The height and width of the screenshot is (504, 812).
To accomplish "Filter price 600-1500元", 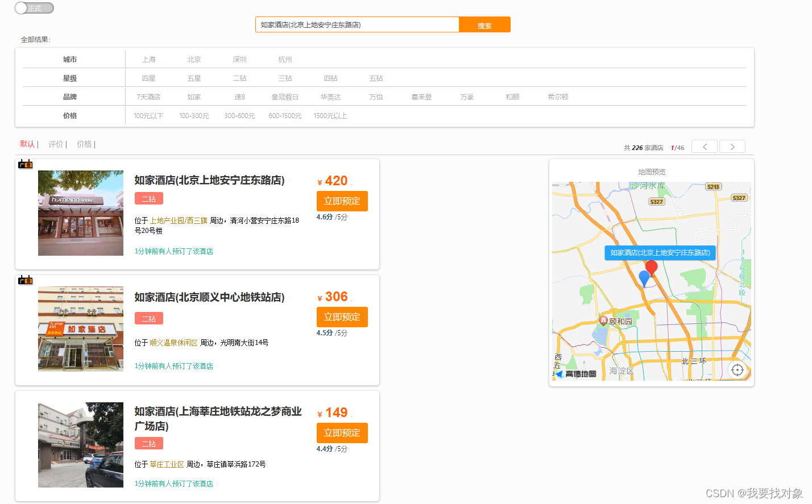I will pos(285,116).
